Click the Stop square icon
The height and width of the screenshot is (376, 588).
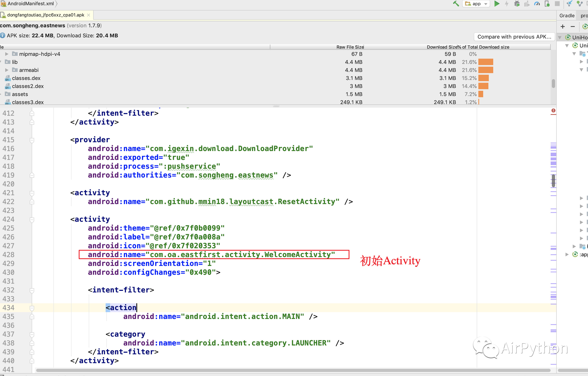pos(557,4)
